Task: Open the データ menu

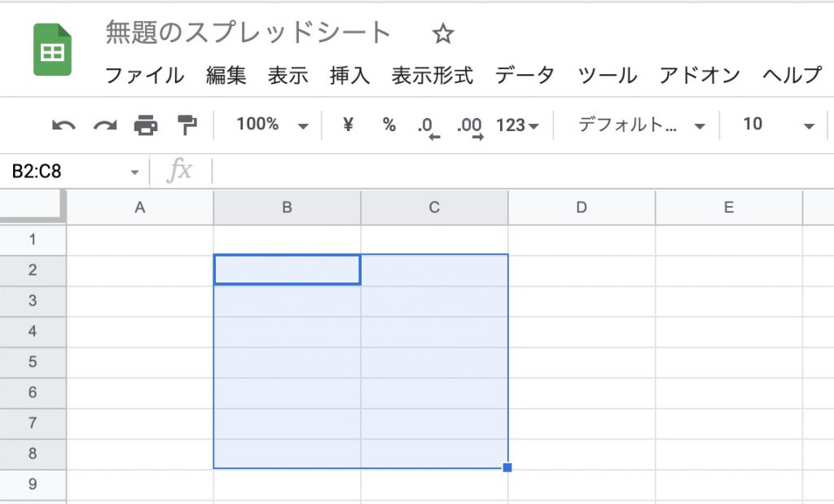Action: 525,76
